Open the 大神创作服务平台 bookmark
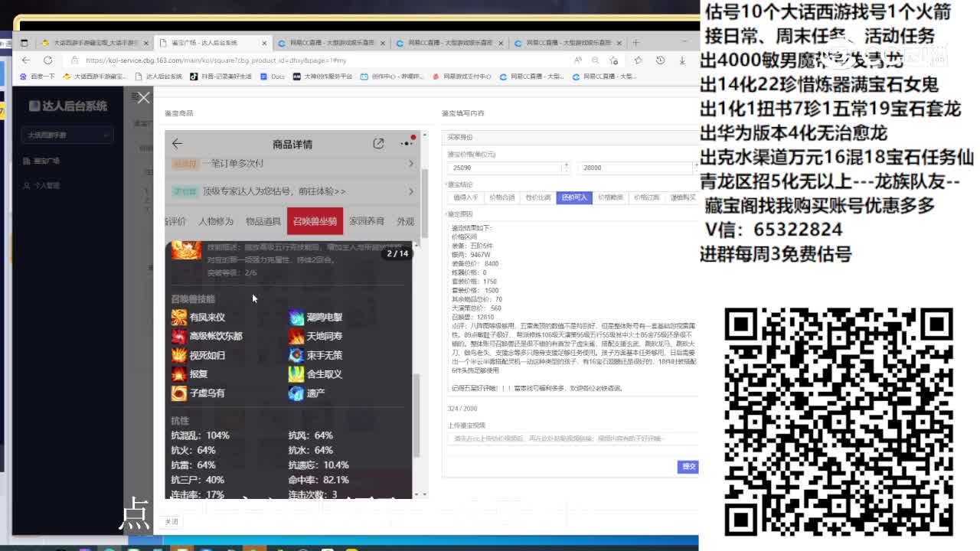Image resolution: width=980 pixels, height=551 pixels. [x=322, y=77]
